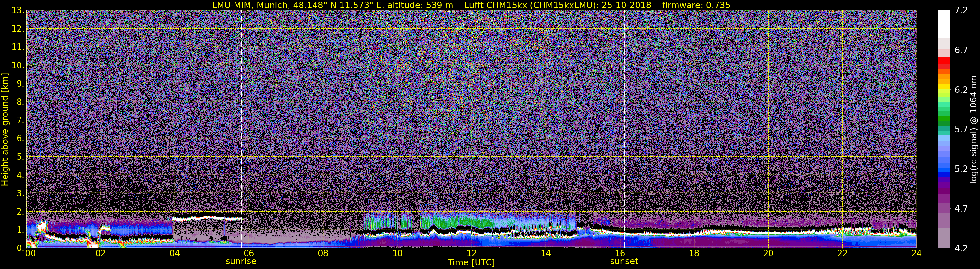Click the '7.2' colorbar value label
The width and height of the screenshot is (980, 269).
pyautogui.click(x=961, y=11)
